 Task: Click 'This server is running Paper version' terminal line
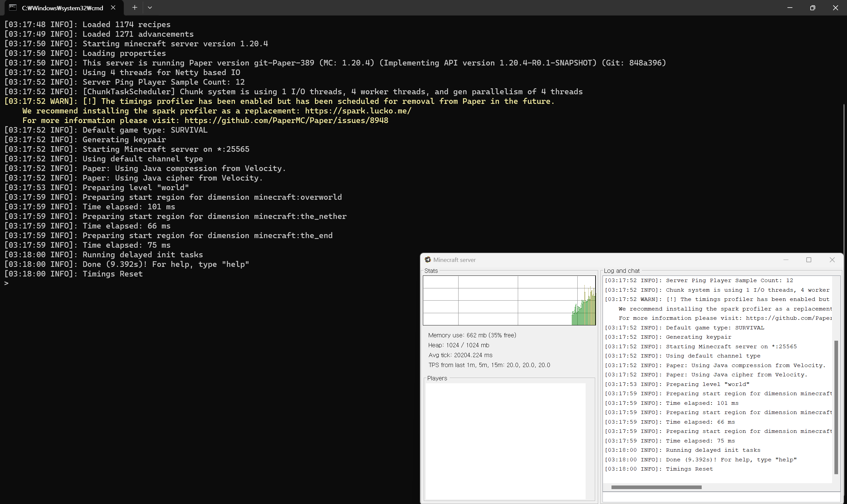point(335,63)
